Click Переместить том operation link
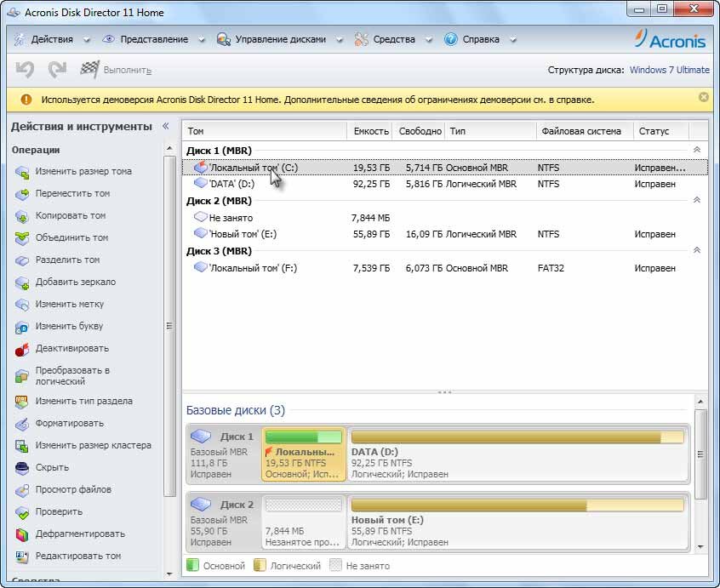This screenshot has height=588, width=720. point(72,193)
